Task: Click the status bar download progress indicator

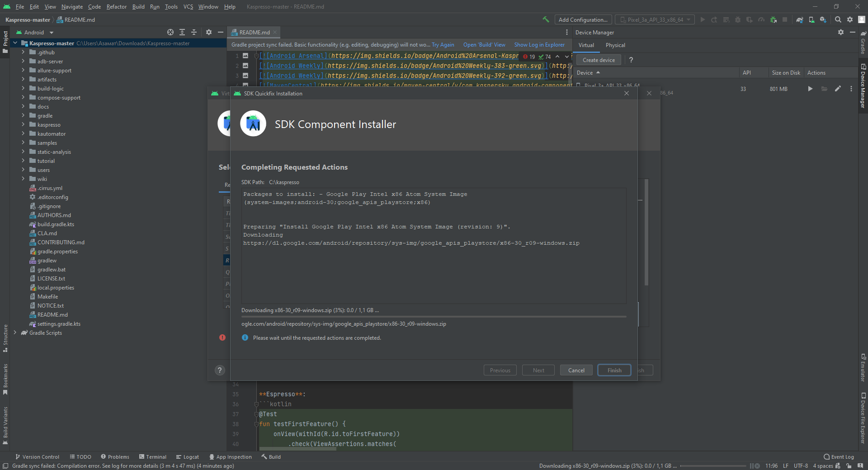Action: click(x=713, y=465)
